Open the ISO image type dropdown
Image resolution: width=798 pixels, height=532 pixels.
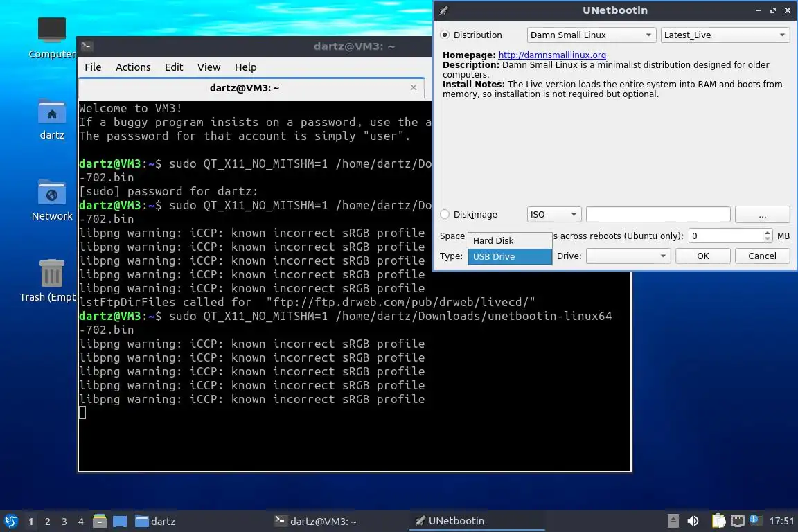[553, 214]
